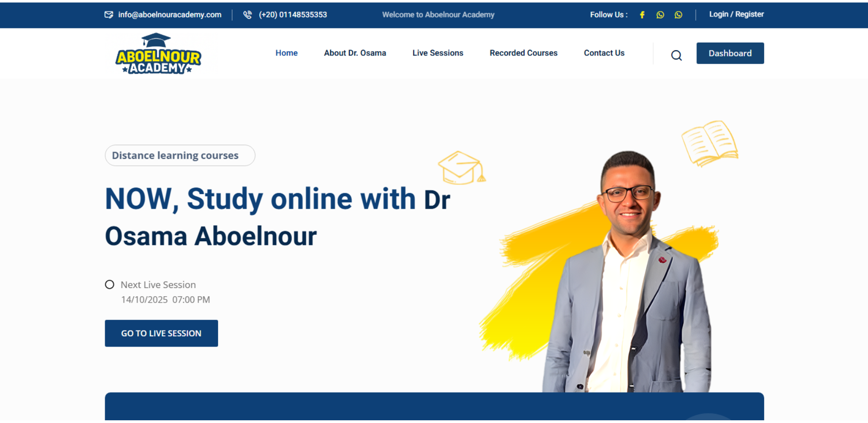This screenshot has width=868, height=423.
Task: Click the info@aboelnouracademy.com email link
Action: click(x=170, y=15)
